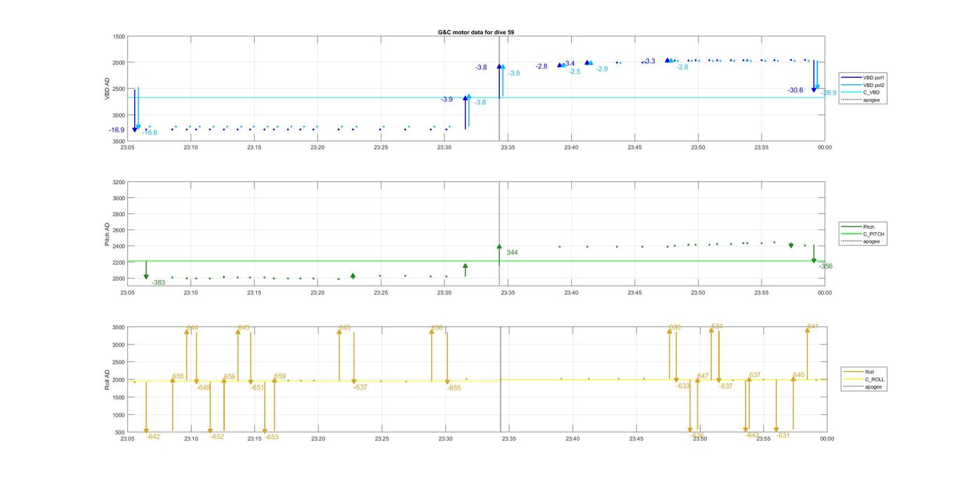Select the '-649' roll data label
This screenshot has height=485, width=980.
point(204,387)
